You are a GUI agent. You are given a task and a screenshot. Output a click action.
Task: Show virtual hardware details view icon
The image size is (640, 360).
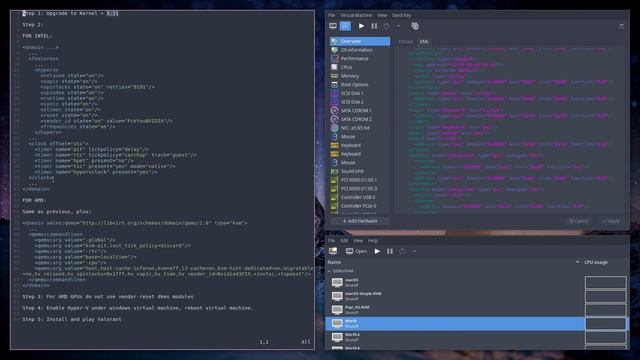tap(345, 26)
